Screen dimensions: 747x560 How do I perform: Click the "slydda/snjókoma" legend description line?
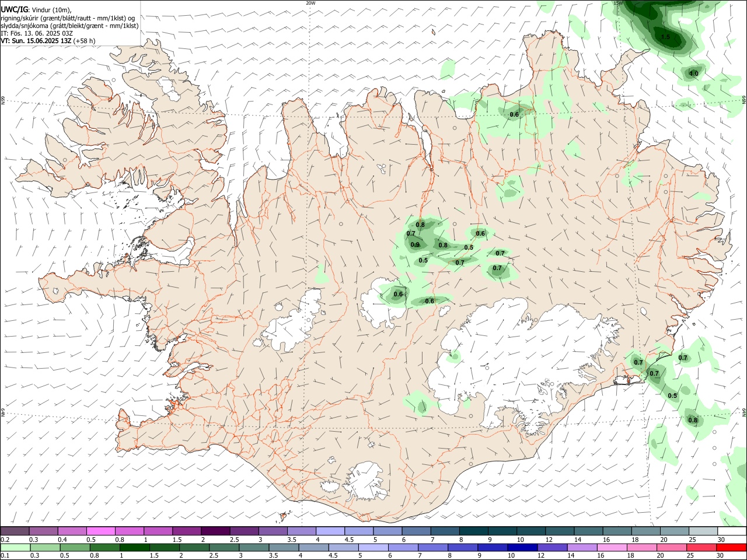click(x=69, y=26)
